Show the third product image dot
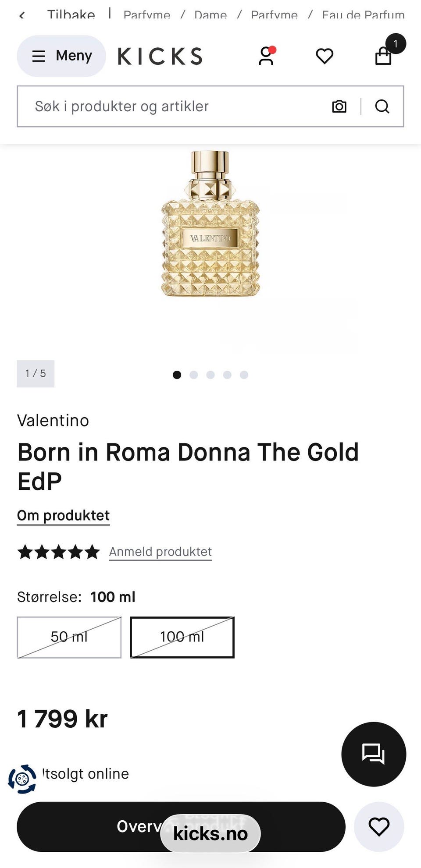The height and width of the screenshot is (868, 421). tap(210, 375)
